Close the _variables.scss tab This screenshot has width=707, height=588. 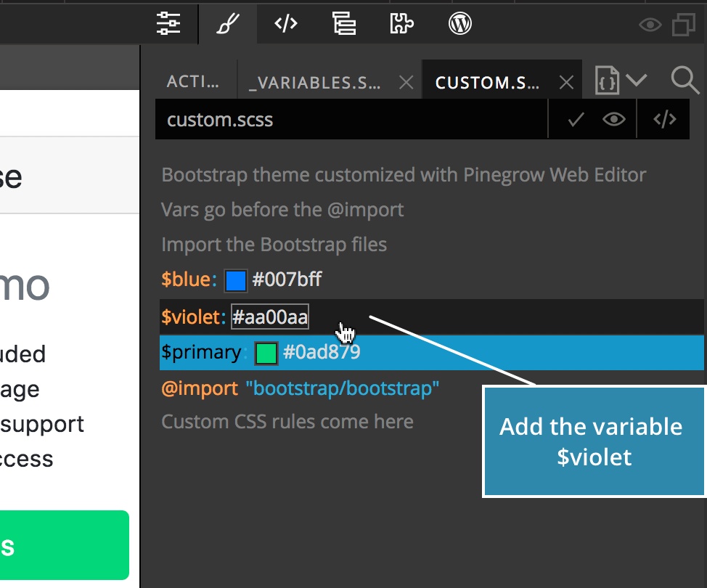pos(406,83)
